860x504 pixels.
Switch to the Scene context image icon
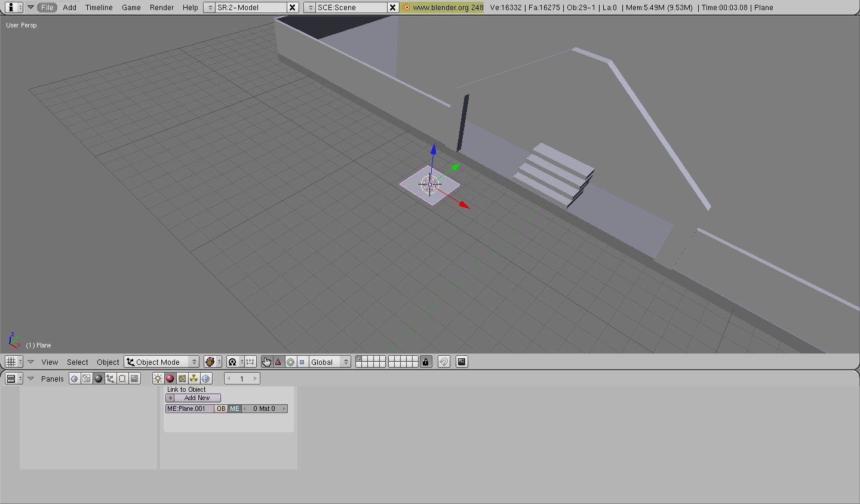click(134, 379)
